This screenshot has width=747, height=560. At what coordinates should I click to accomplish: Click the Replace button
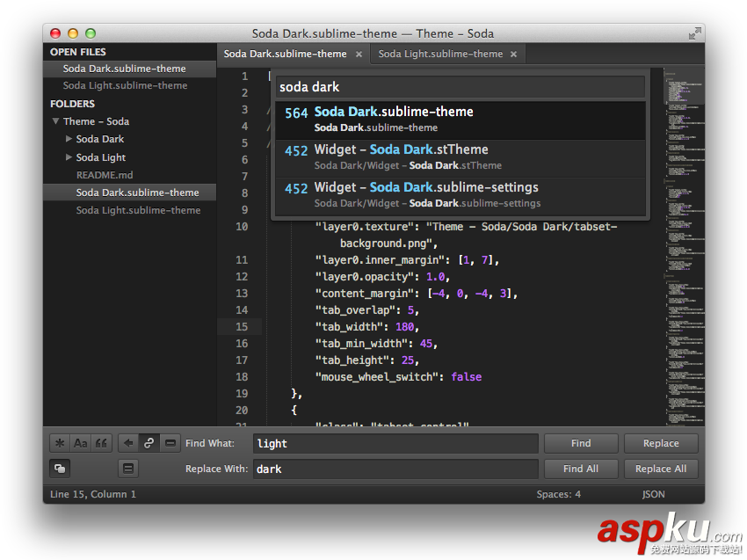(x=661, y=443)
